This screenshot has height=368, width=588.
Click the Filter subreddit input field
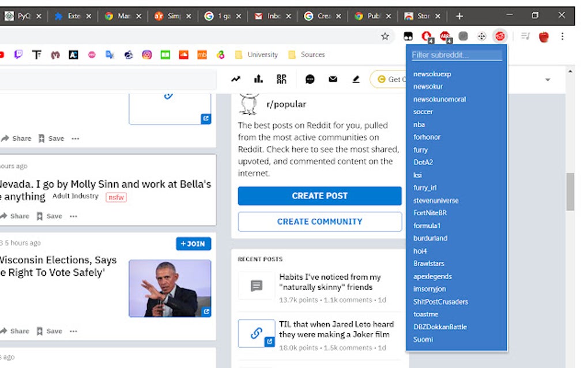pyautogui.click(x=455, y=55)
